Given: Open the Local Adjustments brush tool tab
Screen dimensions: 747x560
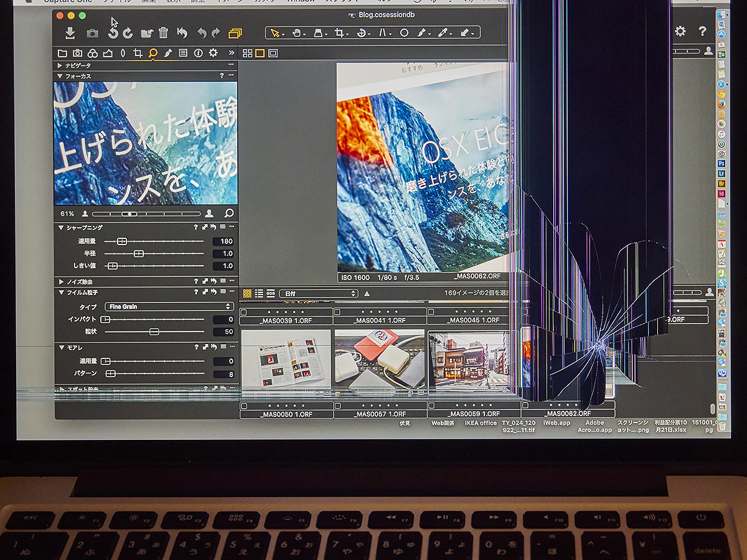Looking at the screenshot, I should pos(168,53).
